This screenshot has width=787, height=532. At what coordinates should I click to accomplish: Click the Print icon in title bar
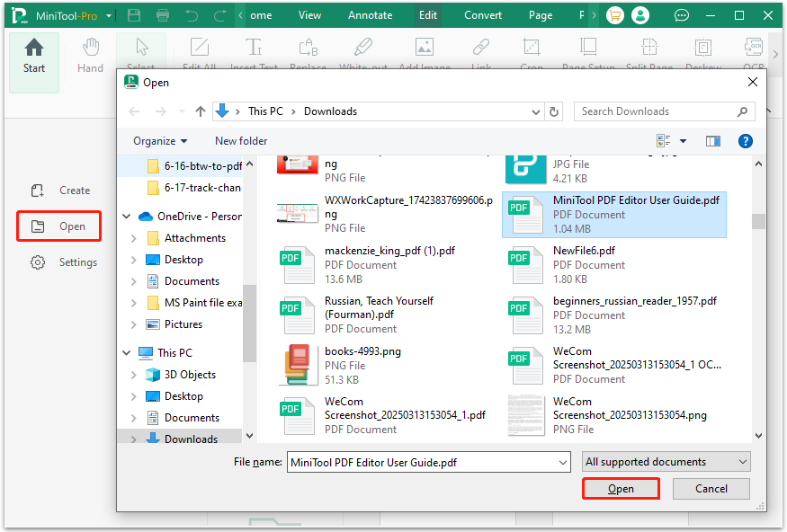tap(163, 15)
